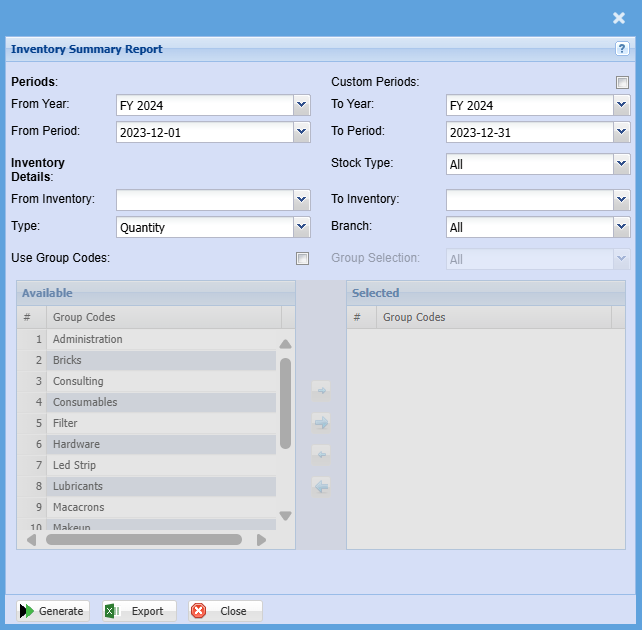Expand the From Period dropdown

click(302, 132)
